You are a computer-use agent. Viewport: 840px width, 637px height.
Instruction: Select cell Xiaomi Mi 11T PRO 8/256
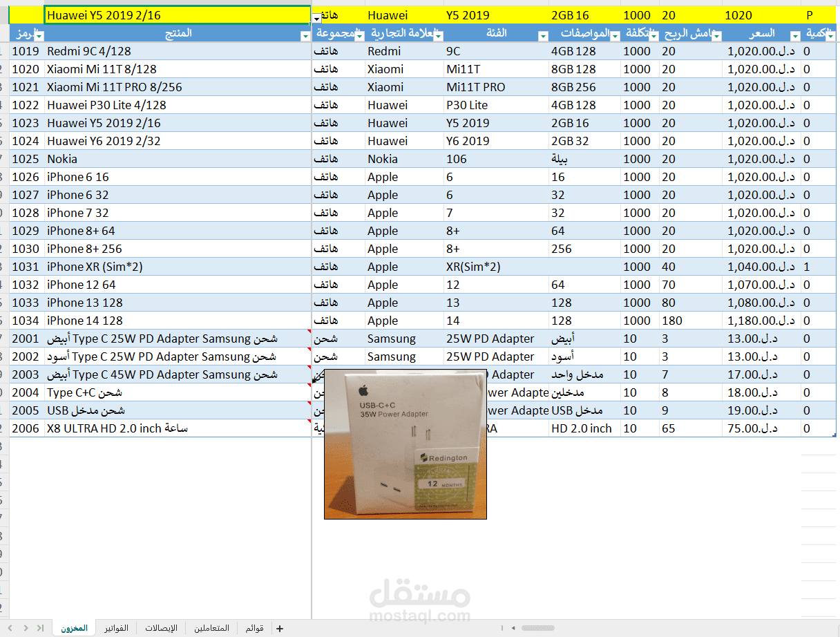click(178, 87)
